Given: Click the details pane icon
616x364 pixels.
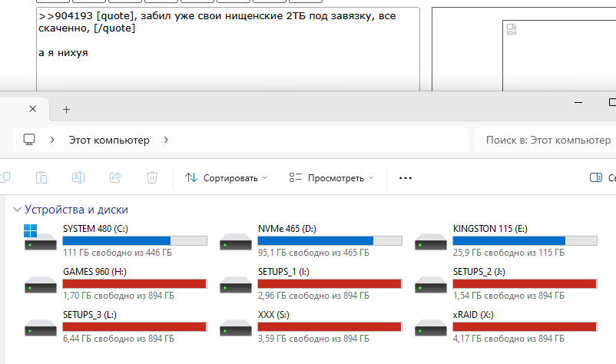Looking at the screenshot, I should click(595, 177).
